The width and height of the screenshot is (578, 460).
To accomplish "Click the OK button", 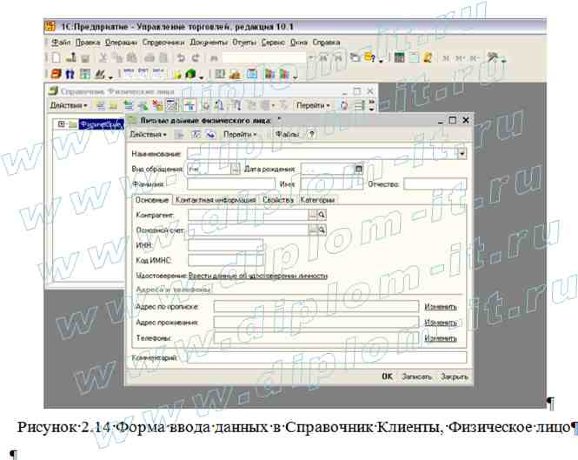I will click(387, 376).
